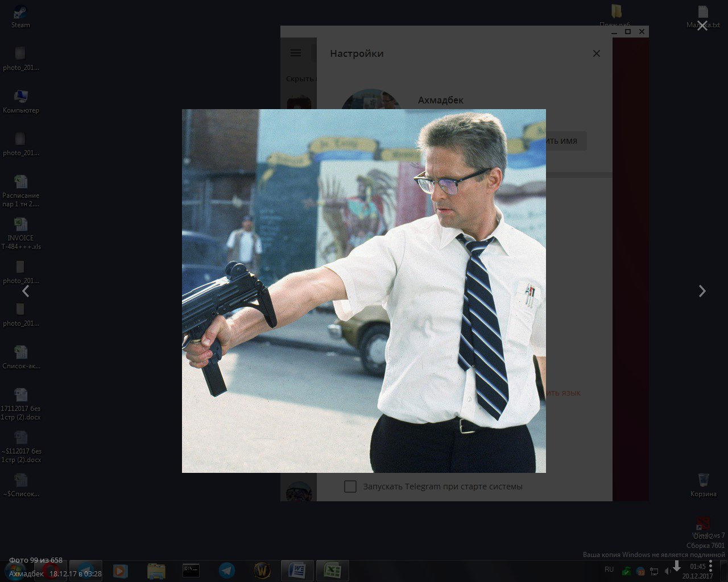
Task: Select the yellow folder icon on the desktop
Action: point(616,12)
